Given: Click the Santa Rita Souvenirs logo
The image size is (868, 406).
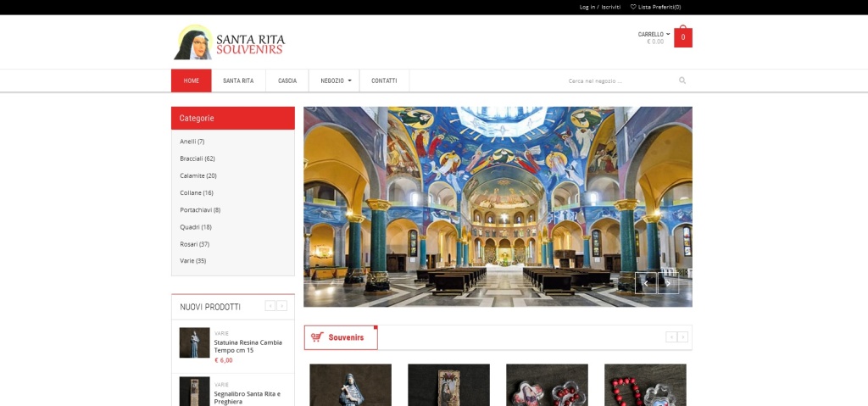Looking at the screenshot, I should click(x=229, y=42).
